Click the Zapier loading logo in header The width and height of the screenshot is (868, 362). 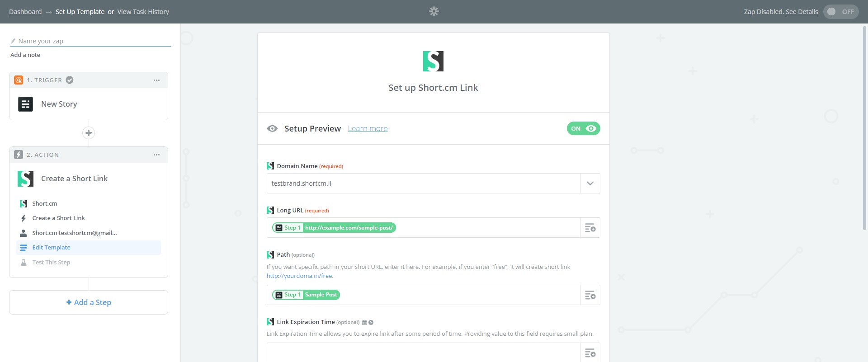pos(434,11)
